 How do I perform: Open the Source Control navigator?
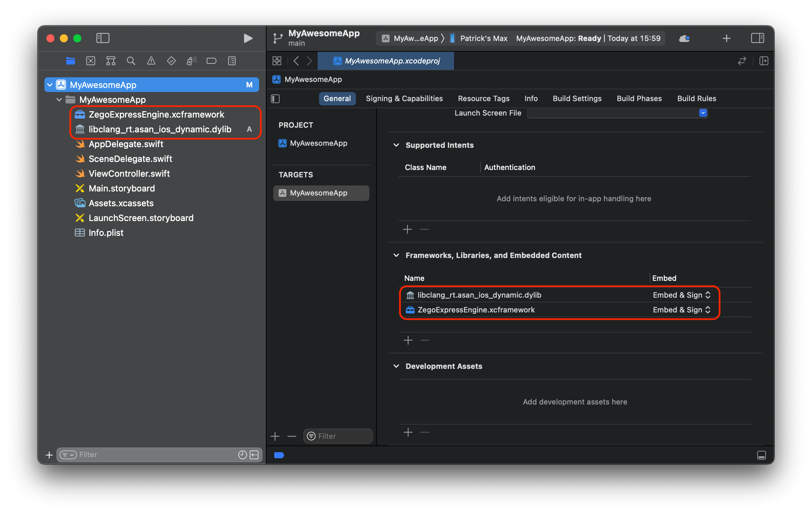[x=91, y=61]
